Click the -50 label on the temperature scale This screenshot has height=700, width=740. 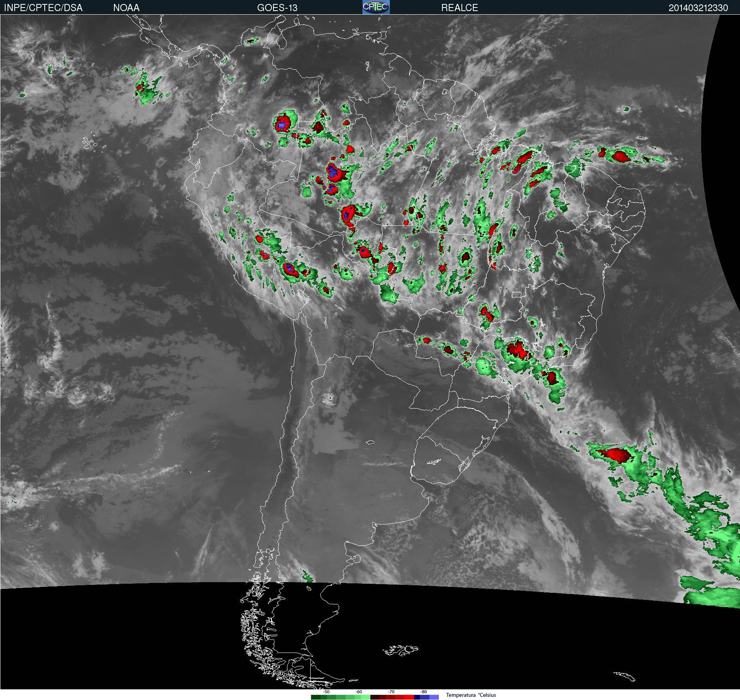point(326,692)
